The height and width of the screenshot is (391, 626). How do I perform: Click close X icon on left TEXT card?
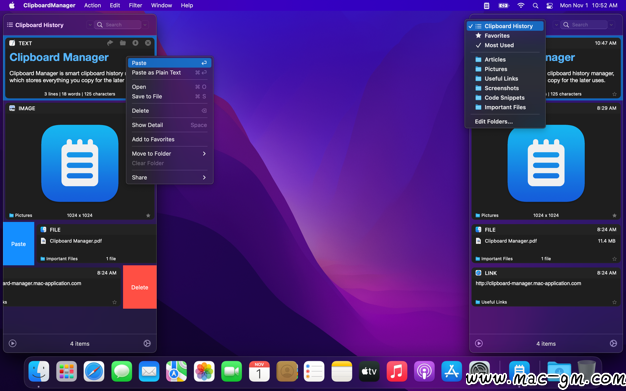point(148,43)
